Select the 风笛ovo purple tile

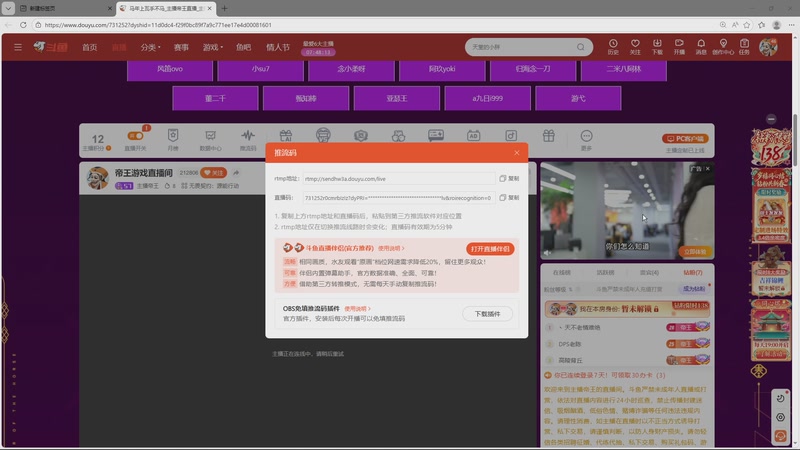pyautogui.click(x=170, y=69)
